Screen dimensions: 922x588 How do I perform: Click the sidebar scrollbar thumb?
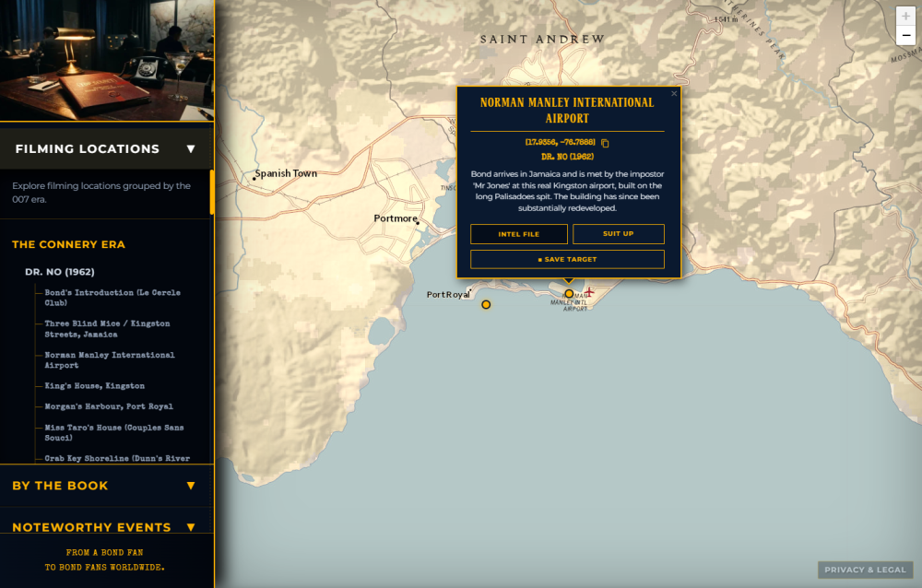(x=211, y=193)
